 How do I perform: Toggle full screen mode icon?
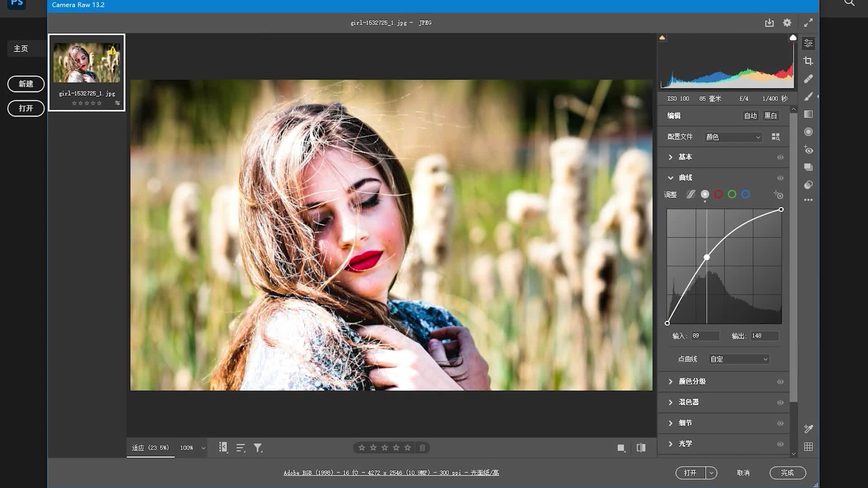[808, 23]
